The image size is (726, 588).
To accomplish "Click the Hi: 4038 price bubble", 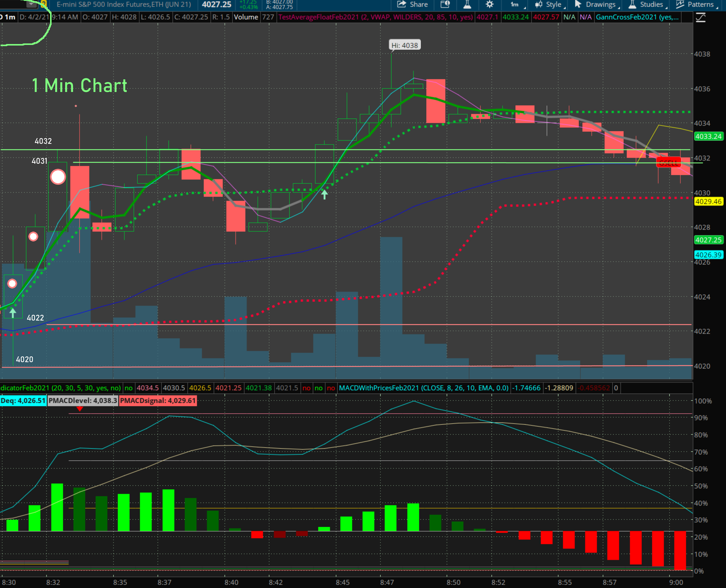I will 404,46.
